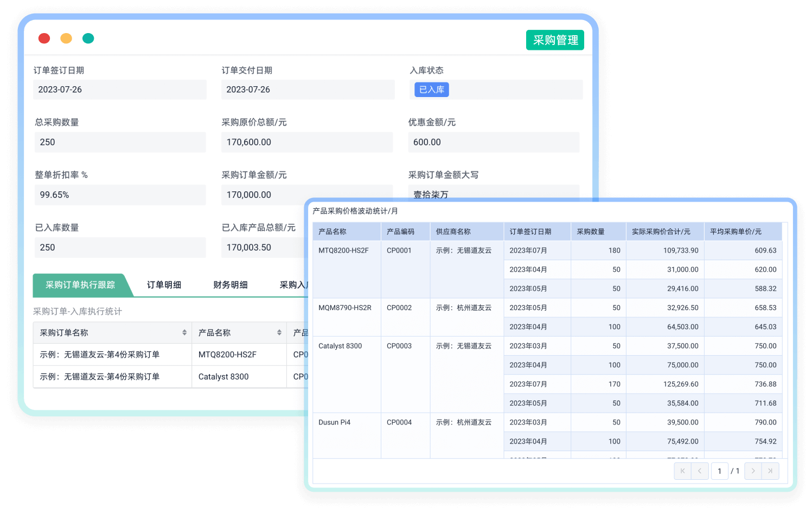
Task: Click the first page pagination icon
Action: 682,471
